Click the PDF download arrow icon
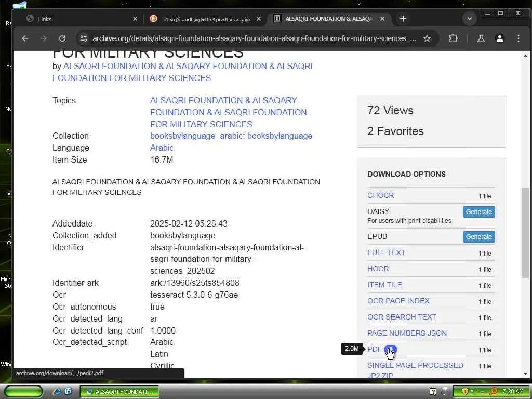 click(391, 349)
